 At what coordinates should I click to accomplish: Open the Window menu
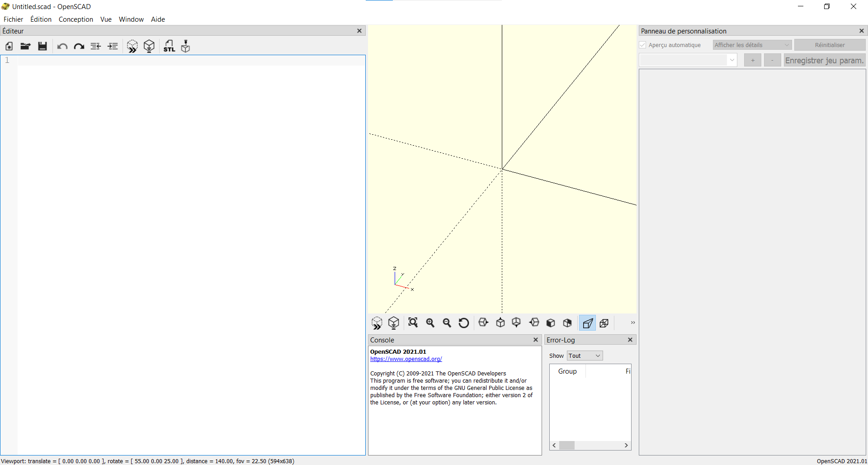point(131,19)
